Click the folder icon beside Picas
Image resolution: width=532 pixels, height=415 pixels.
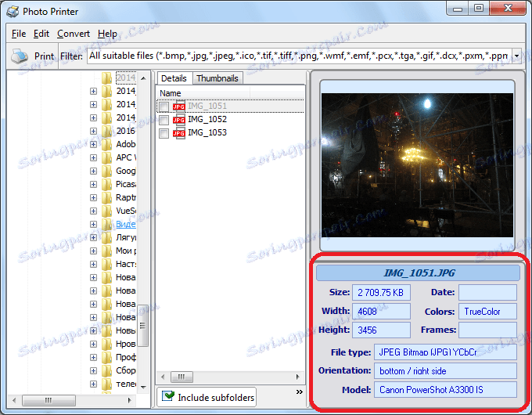pos(106,184)
